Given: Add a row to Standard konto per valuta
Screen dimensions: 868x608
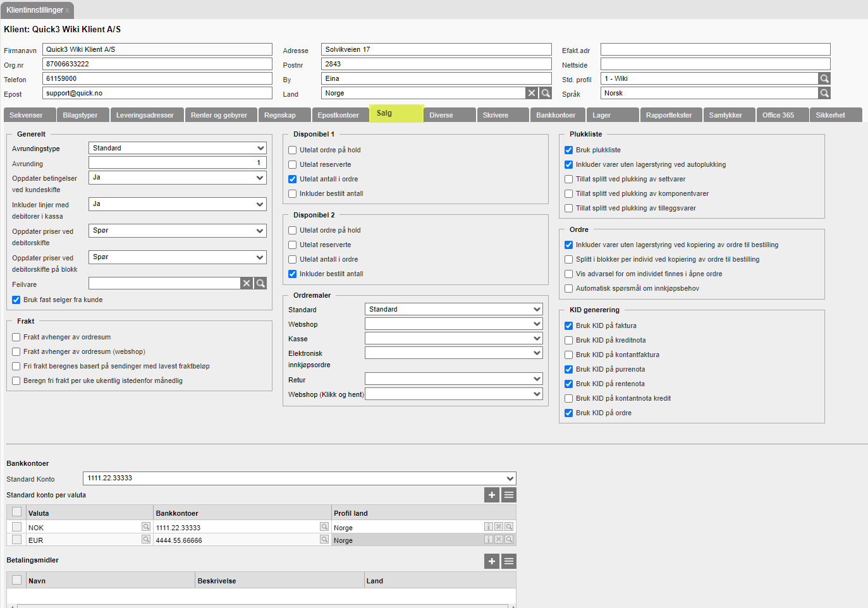Looking at the screenshot, I should coord(492,495).
